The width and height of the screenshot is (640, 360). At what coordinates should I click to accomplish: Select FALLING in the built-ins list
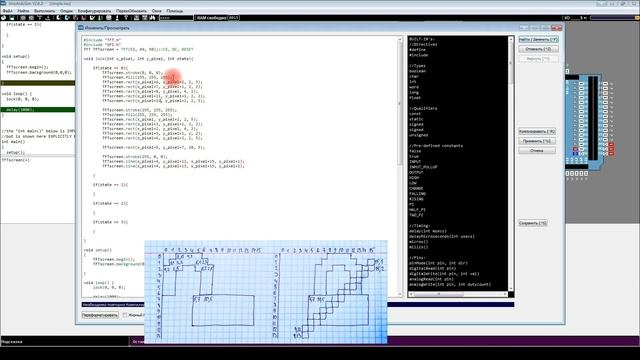pos(417,193)
